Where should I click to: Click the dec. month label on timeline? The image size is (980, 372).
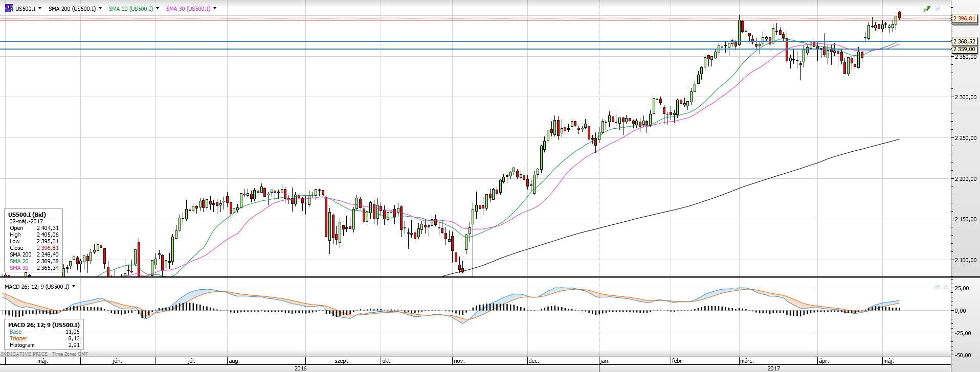pos(533,361)
